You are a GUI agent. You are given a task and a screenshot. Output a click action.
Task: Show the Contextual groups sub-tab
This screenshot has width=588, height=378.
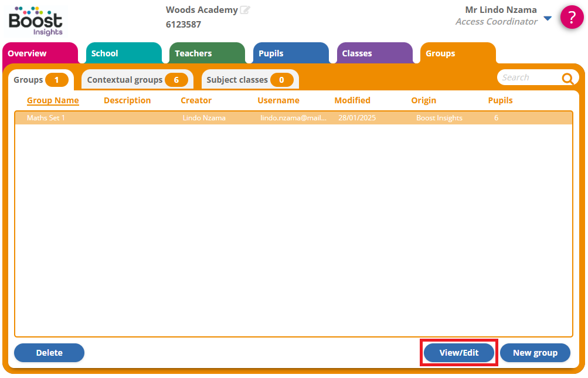137,80
